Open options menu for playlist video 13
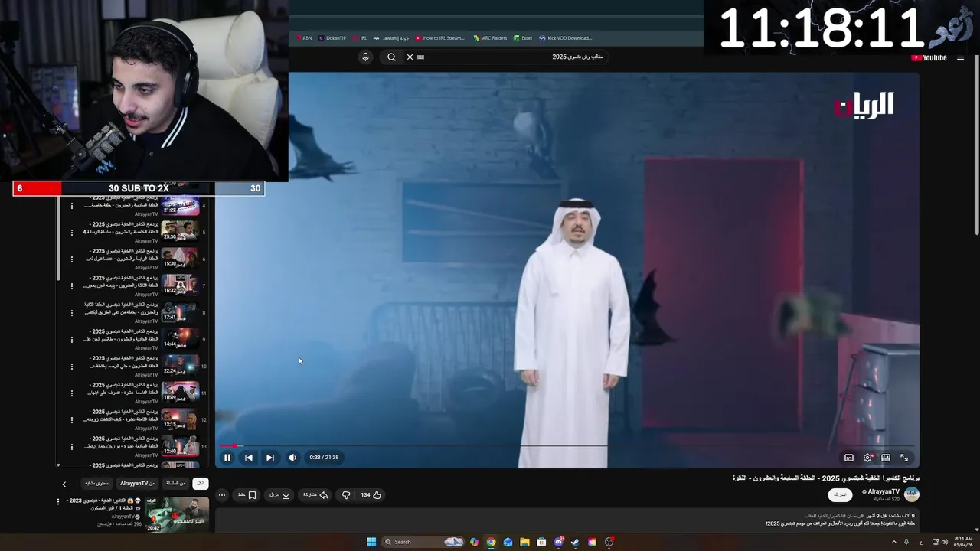Screen dimensions: 980x551 point(72,447)
